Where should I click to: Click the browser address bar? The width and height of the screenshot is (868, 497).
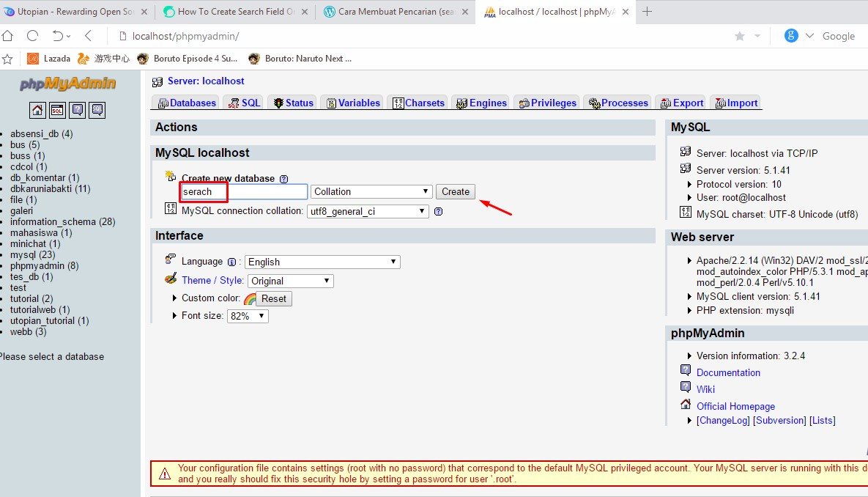point(420,36)
